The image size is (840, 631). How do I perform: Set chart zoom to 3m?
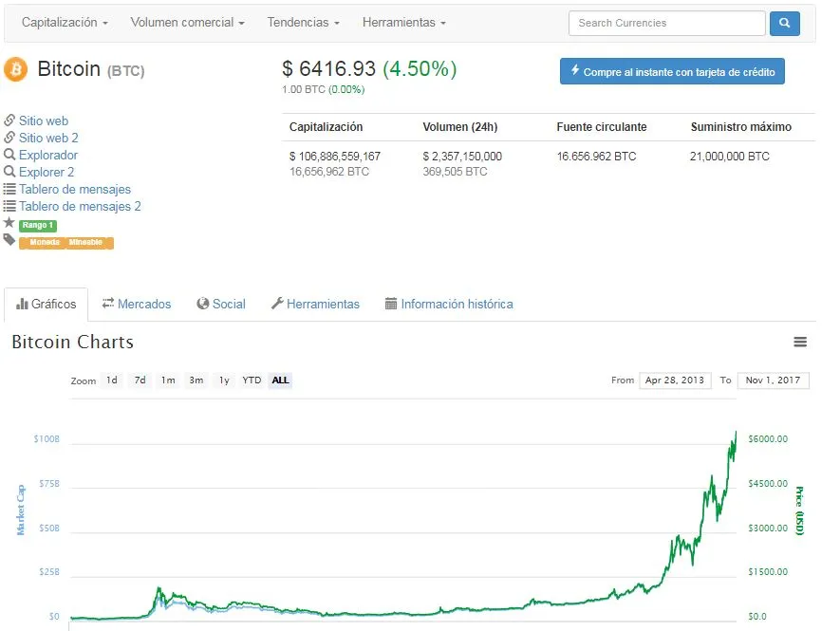tap(196, 380)
